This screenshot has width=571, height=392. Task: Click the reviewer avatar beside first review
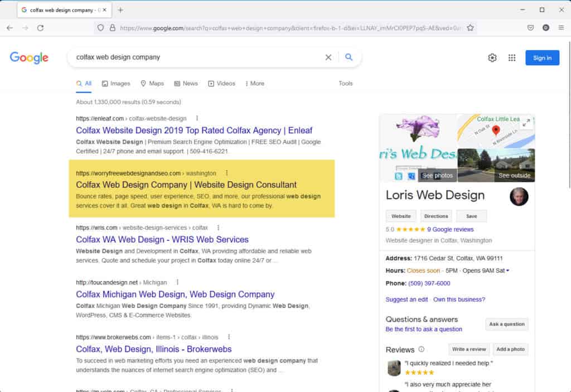394,367
